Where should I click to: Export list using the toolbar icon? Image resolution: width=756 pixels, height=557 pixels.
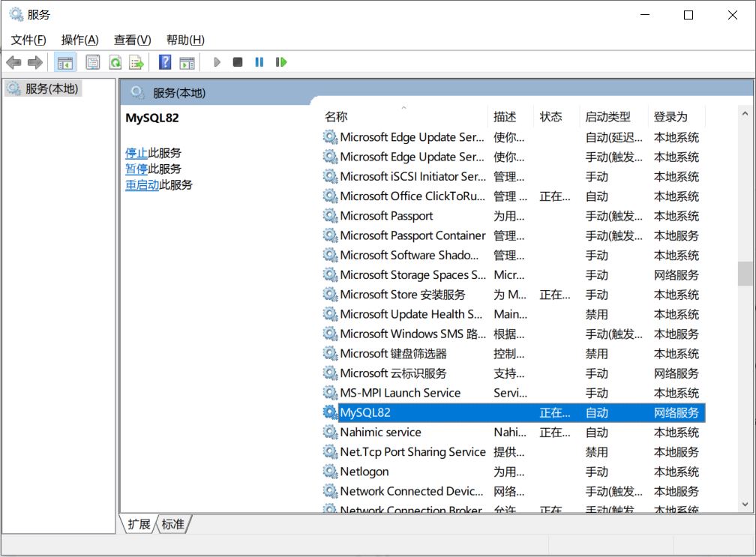pyautogui.click(x=136, y=62)
